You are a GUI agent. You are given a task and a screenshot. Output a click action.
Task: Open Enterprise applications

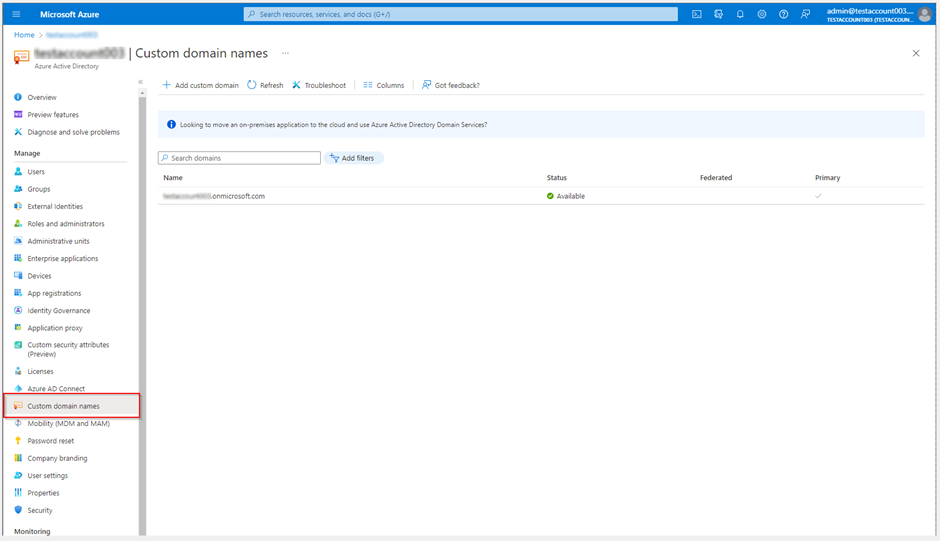pyautogui.click(x=56, y=259)
